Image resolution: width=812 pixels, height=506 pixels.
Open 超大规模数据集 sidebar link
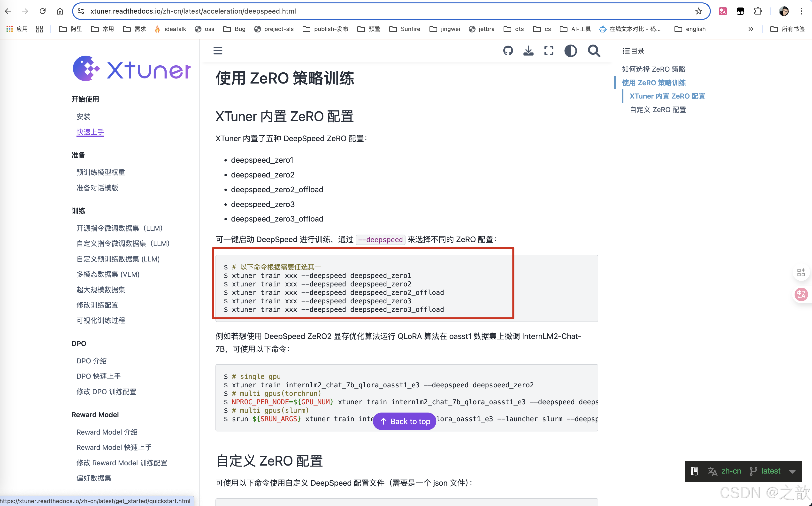101,290
